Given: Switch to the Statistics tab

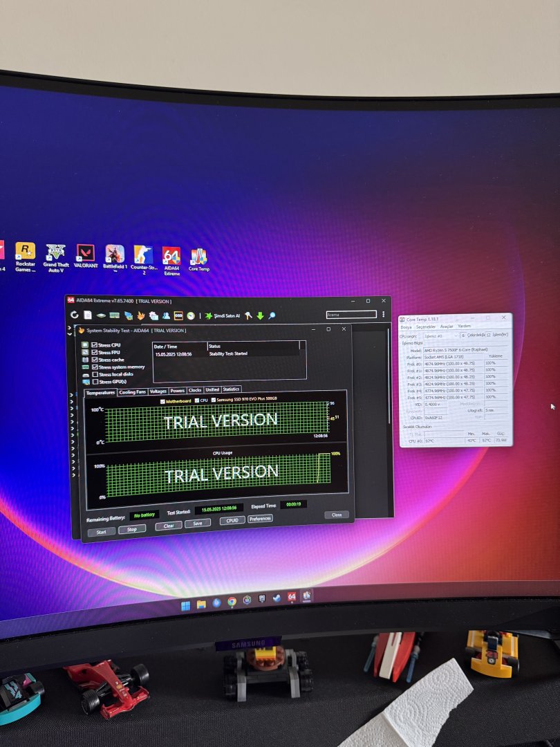Looking at the screenshot, I should click(231, 389).
